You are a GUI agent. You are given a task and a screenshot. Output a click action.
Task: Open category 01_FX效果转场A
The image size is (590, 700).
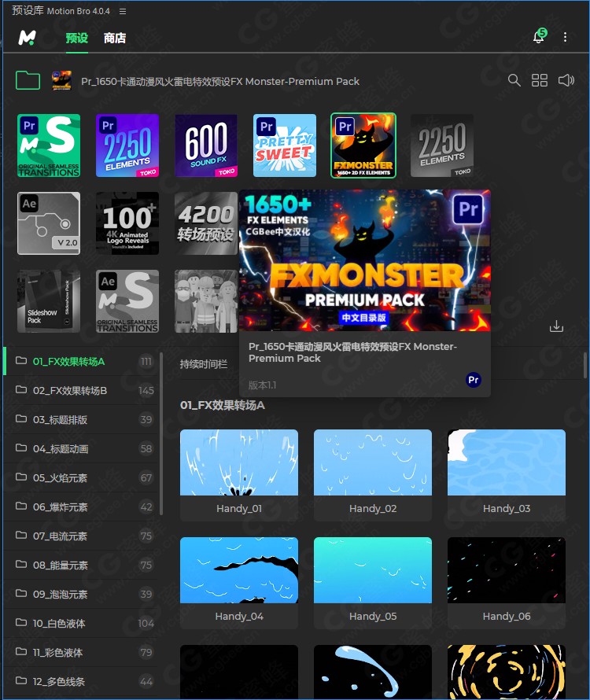(x=81, y=362)
